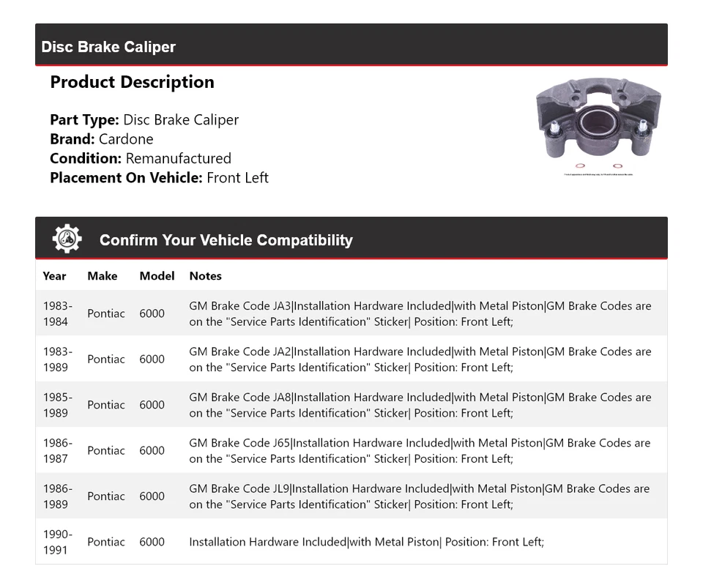
Task: Select the 1985-1989 year cell
Action: (x=57, y=405)
